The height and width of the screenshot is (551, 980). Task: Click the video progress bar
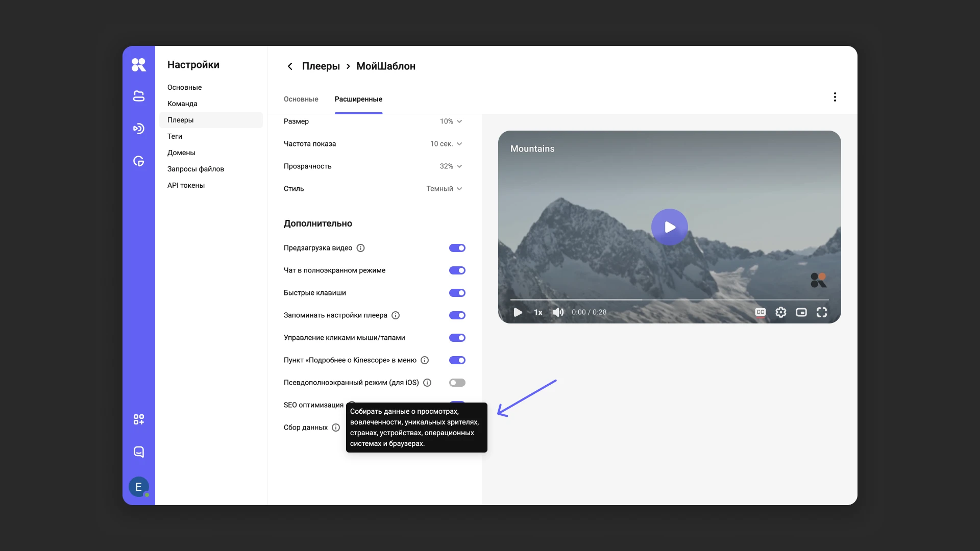669,299
